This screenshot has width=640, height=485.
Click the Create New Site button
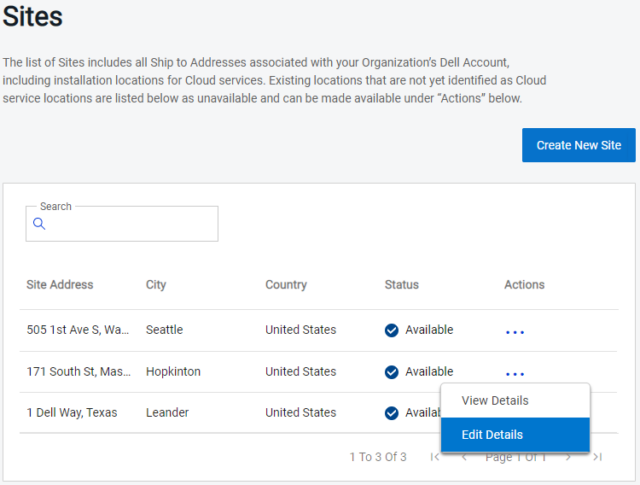tap(578, 145)
